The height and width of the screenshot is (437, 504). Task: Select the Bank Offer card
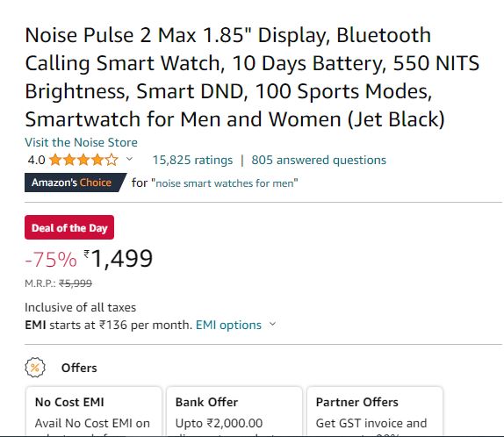pyautogui.click(x=234, y=412)
